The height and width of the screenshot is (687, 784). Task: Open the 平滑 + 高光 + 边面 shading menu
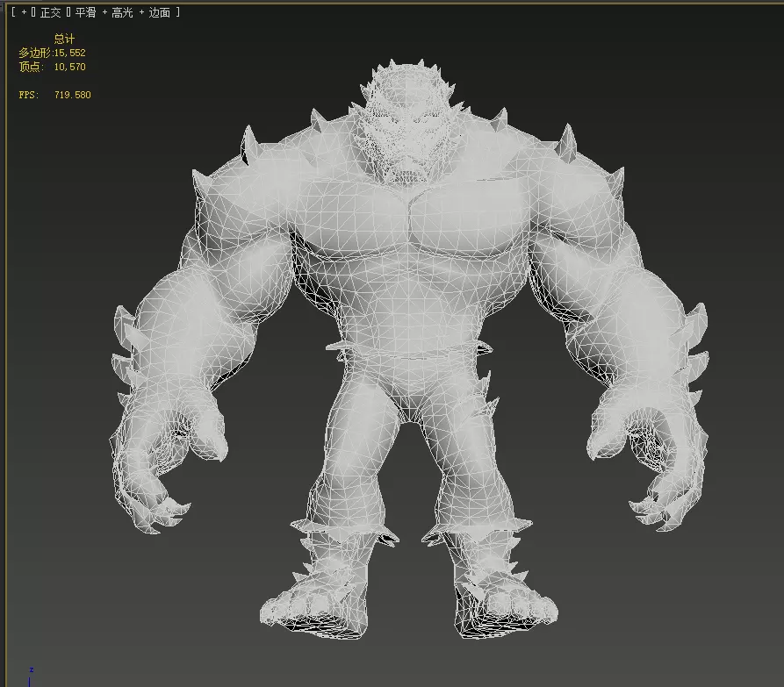tap(123, 12)
